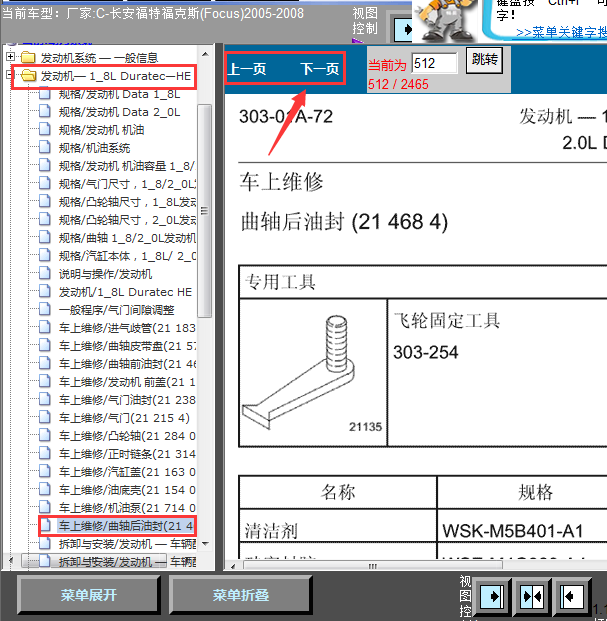The image size is (607, 621).
Task: Open 拆卸与安装/发动机 — 车辆 entry above horizontal scrollbar
Action: [127, 544]
